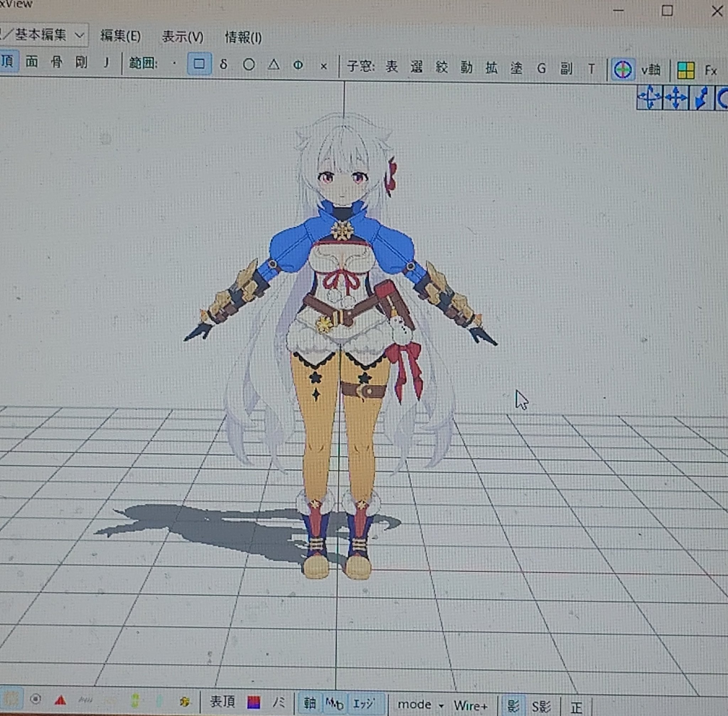Toggle 頂 vertex selection mode
Screen dimensions: 728x716
click(x=7, y=61)
